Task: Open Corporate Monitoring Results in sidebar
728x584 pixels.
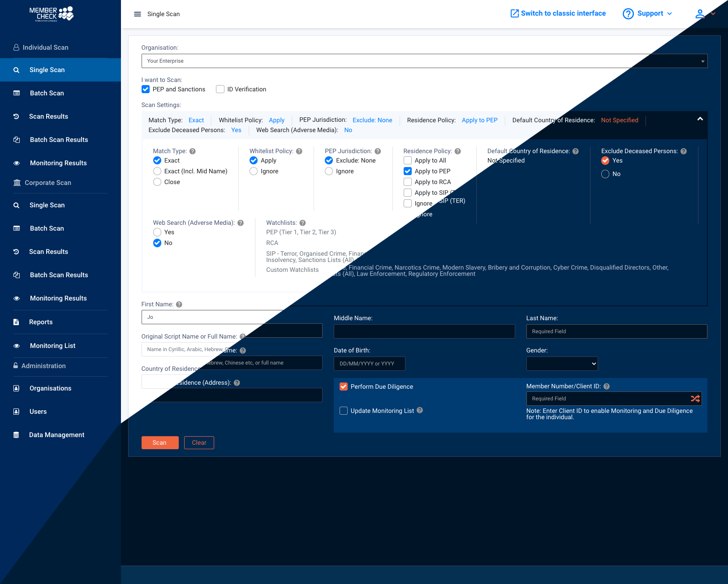Action: pyautogui.click(x=60, y=298)
